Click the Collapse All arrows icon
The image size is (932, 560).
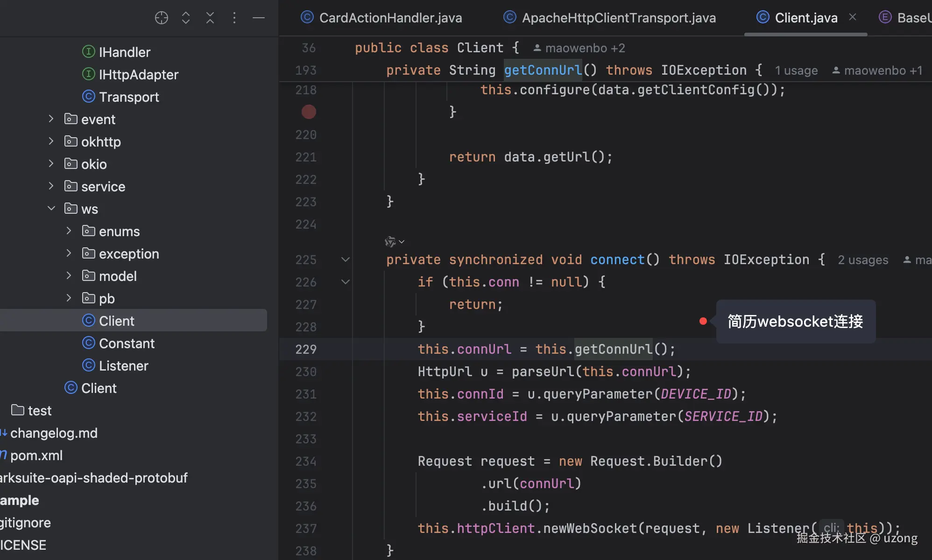(x=210, y=18)
